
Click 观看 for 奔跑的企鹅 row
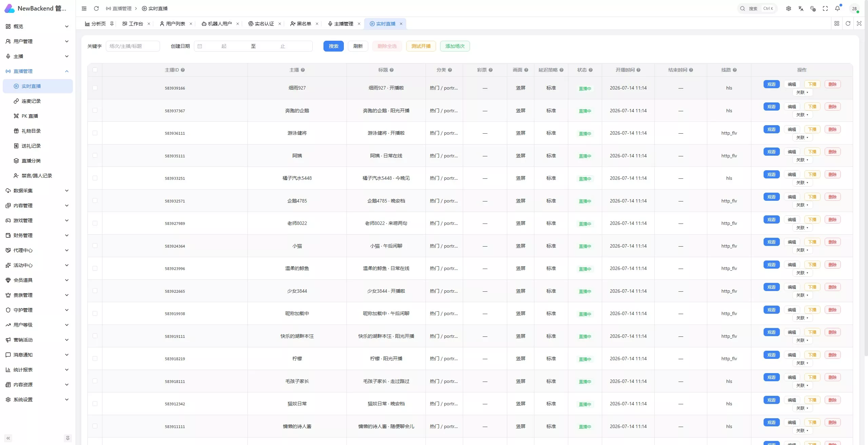pos(772,107)
